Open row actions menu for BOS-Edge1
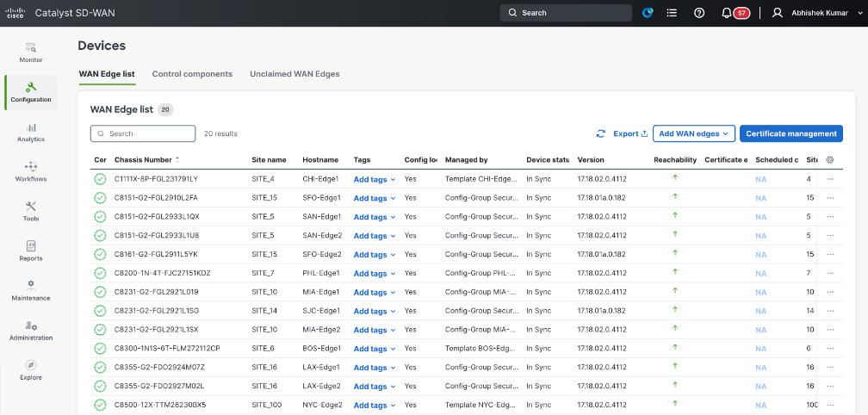The height and width of the screenshot is (415, 868). click(830, 349)
